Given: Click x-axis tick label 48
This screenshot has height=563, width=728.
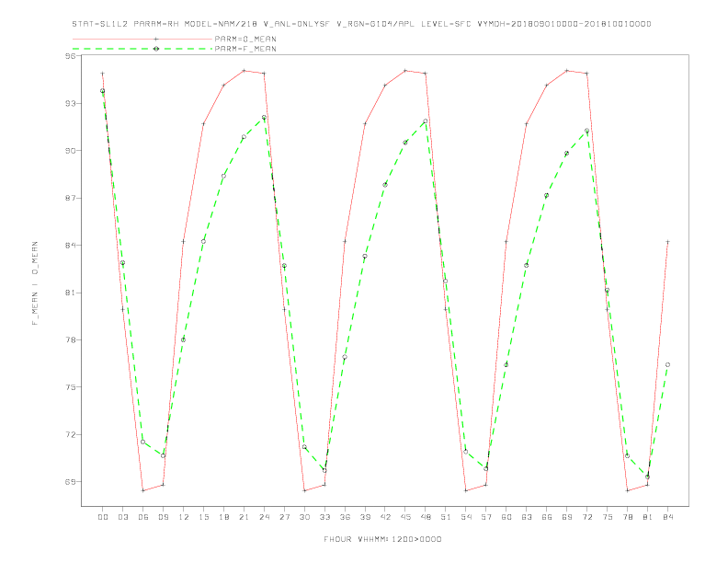Looking at the screenshot, I should click(x=426, y=517).
